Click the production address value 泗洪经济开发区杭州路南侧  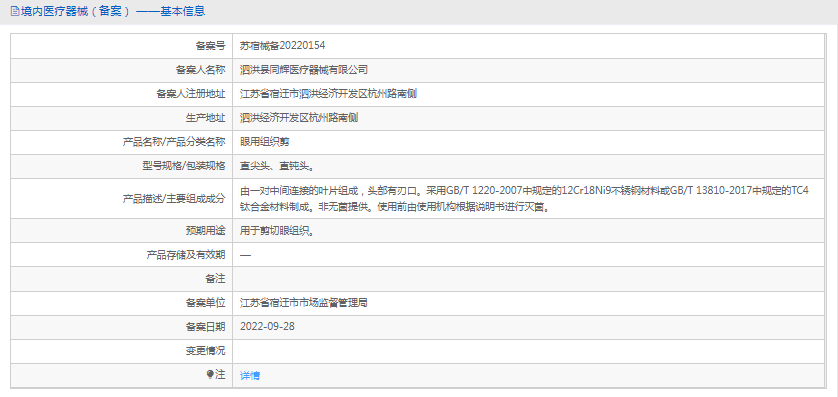coord(299,118)
